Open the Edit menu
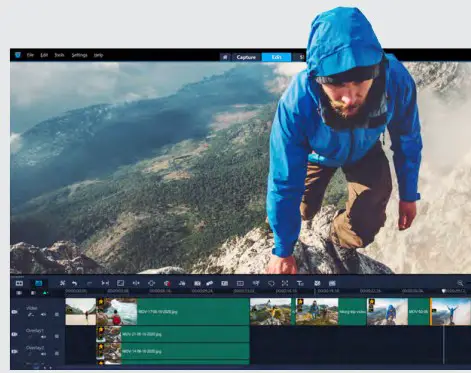 (44, 55)
